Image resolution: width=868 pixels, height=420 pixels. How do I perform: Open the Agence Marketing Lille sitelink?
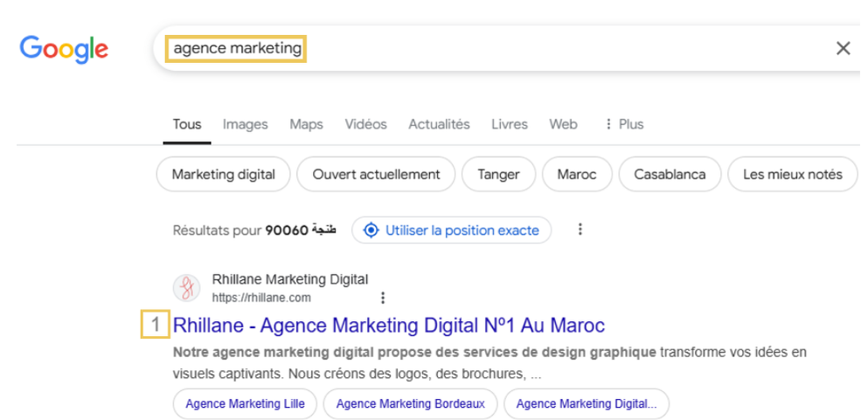[x=245, y=404]
